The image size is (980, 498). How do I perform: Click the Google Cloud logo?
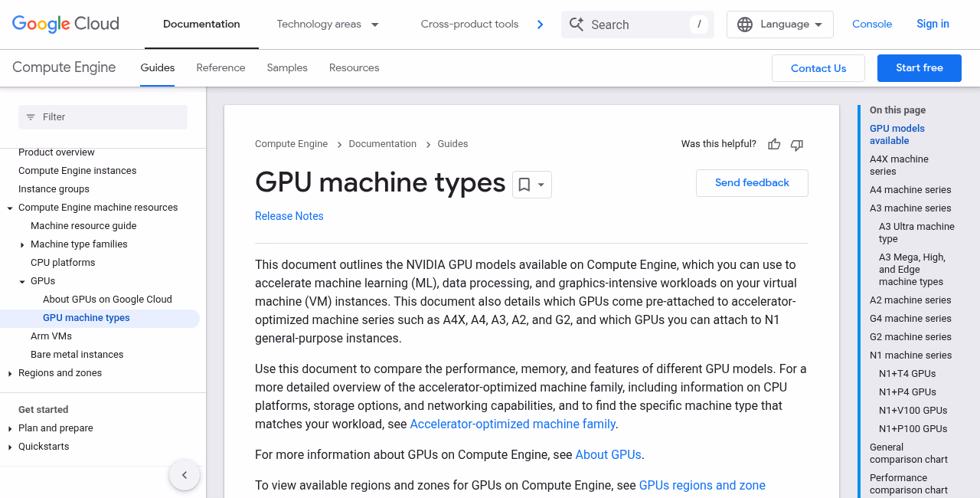coord(66,24)
